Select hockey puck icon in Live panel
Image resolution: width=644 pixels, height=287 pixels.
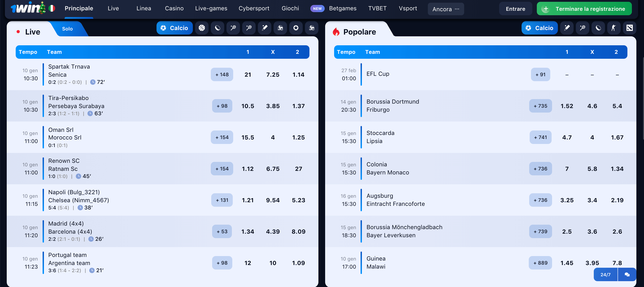click(x=218, y=28)
